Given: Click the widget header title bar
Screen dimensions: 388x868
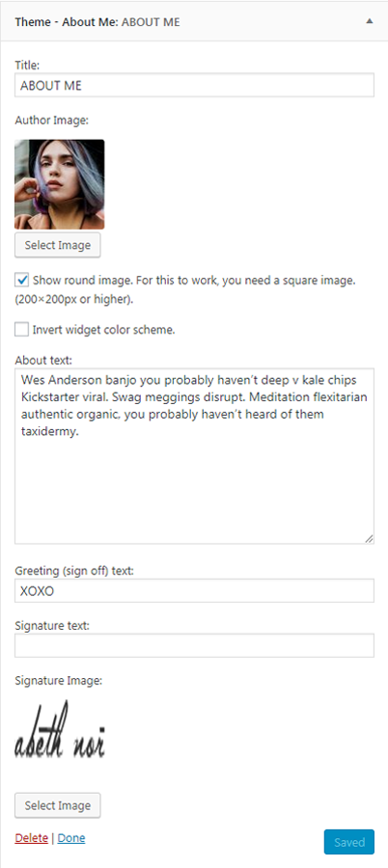Looking at the screenshot, I should [x=194, y=22].
